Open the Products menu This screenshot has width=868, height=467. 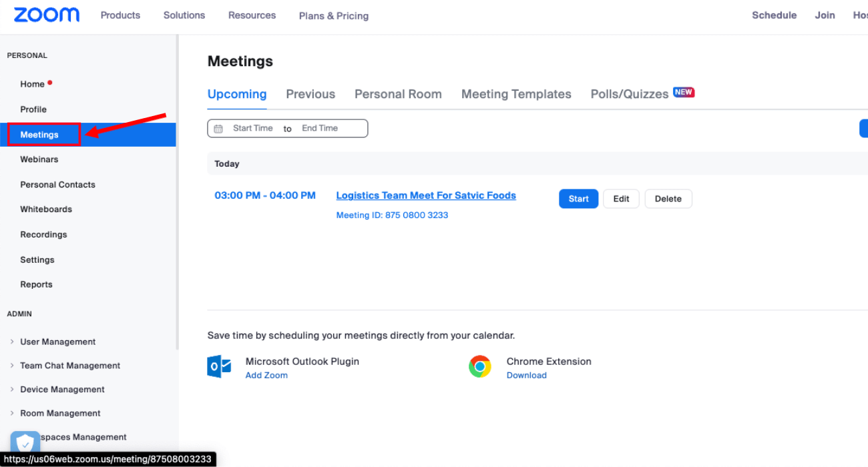click(120, 15)
